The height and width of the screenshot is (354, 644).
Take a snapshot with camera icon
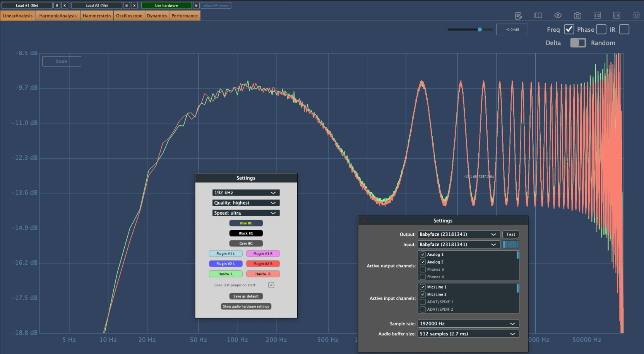(577, 15)
